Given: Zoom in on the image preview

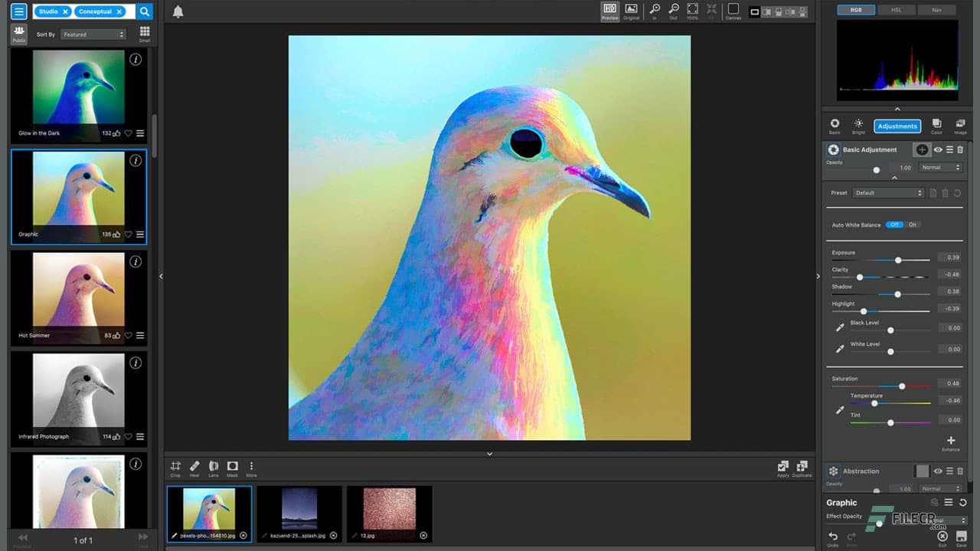Looking at the screenshot, I should 655,11.
